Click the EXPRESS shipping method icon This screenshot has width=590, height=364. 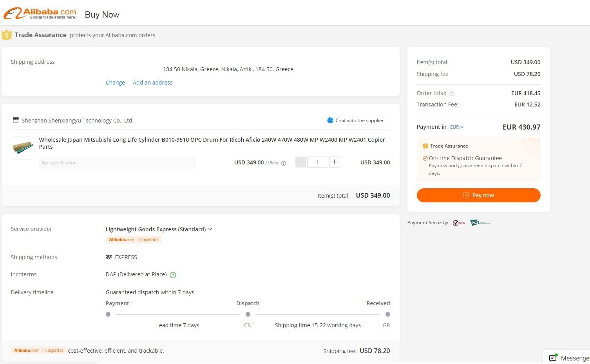109,257
